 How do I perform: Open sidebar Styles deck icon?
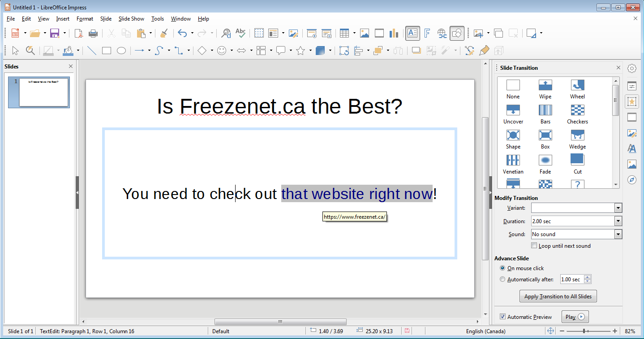point(632,148)
